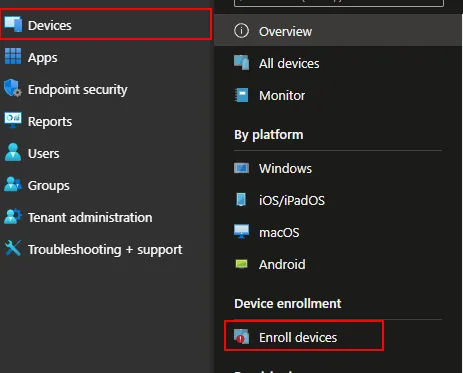Go to Endpoint security

78,89
